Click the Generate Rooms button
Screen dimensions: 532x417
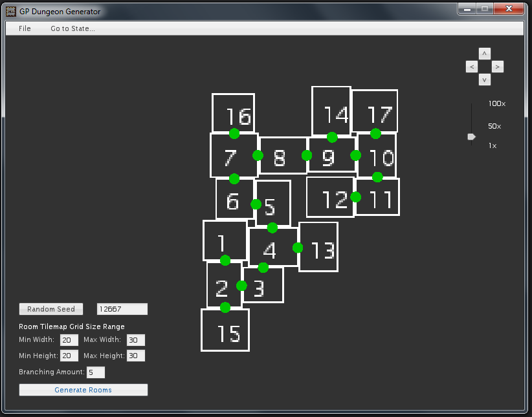pos(83,390)
